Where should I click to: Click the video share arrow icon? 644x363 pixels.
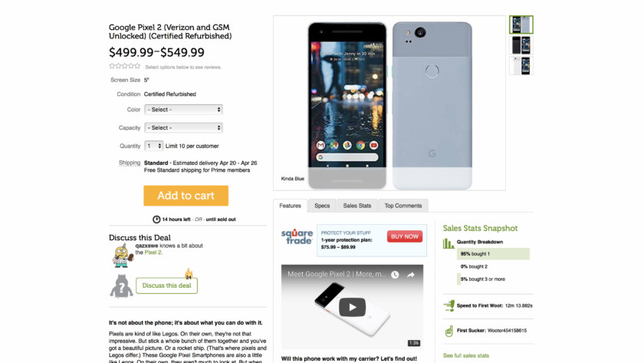(410, 275)
